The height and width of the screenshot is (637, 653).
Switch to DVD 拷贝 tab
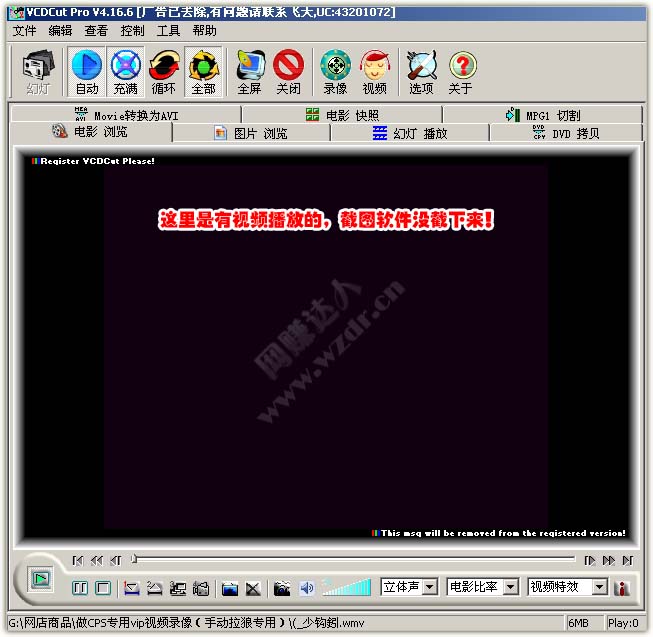566,133
